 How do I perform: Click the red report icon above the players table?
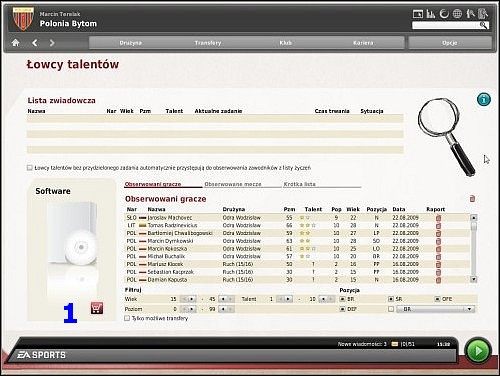pos(472,199)
